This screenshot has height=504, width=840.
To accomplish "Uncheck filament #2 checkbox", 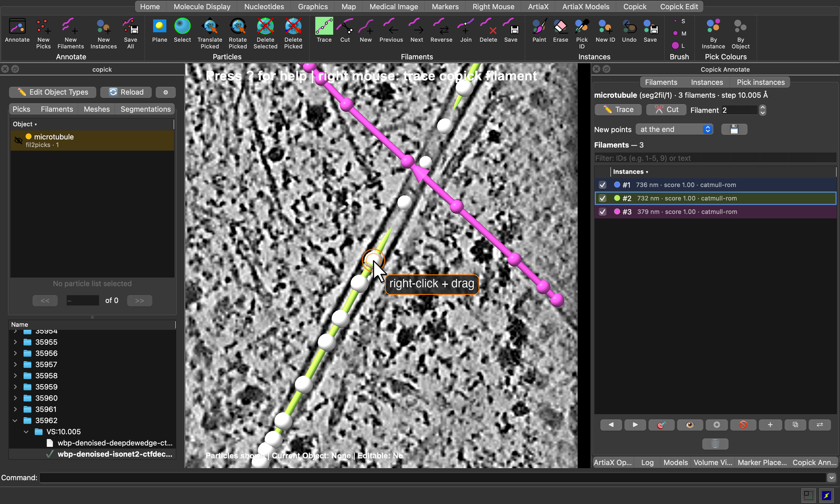I will point(603,198).
